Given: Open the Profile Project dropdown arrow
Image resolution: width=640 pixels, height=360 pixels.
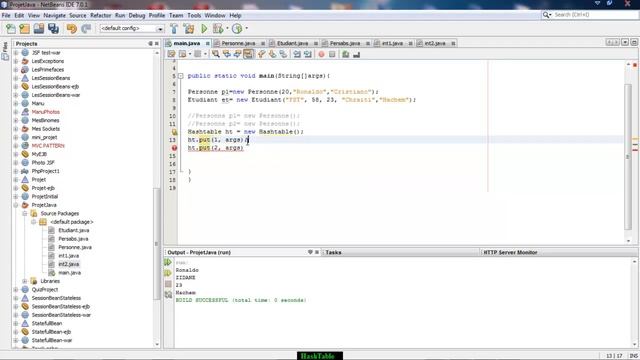Looking at the screenshot, I should point(247,29).
